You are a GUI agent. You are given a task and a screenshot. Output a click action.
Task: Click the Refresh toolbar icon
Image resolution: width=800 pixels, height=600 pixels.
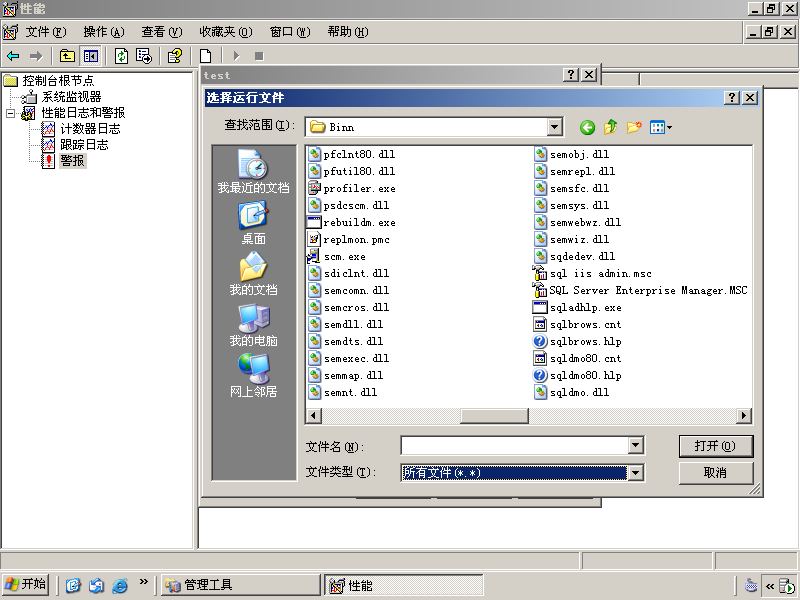pyautogui.click(x=121, y=56)
